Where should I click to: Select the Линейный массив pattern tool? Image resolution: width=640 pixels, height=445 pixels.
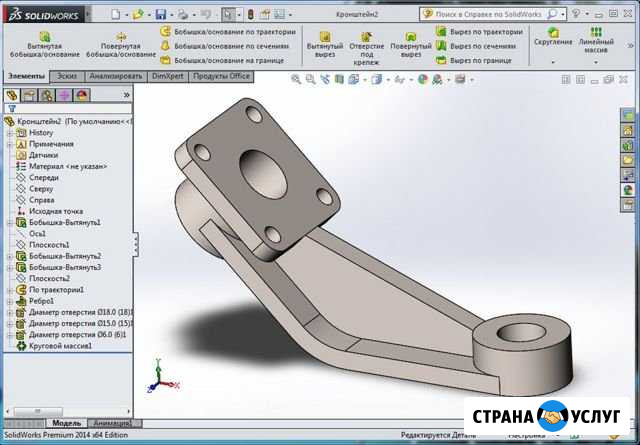(596, 40)
